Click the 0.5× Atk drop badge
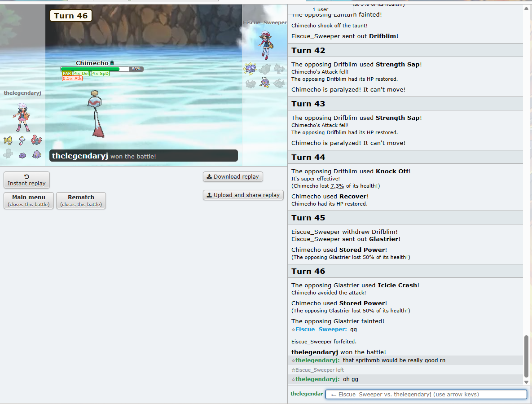Viewport: 532px width, 404px height. (x=72, y=79)
